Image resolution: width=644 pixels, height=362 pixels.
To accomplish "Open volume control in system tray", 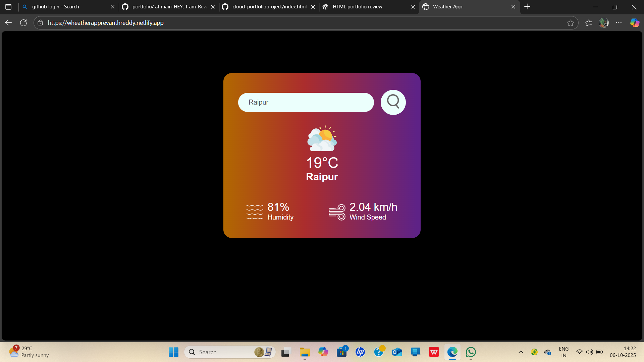I will 589,352.
